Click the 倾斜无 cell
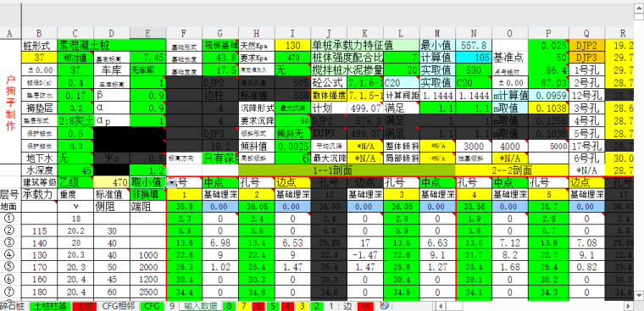Image resolution: width=644 pixels, height=311 pixels. (x=292, y=134)
